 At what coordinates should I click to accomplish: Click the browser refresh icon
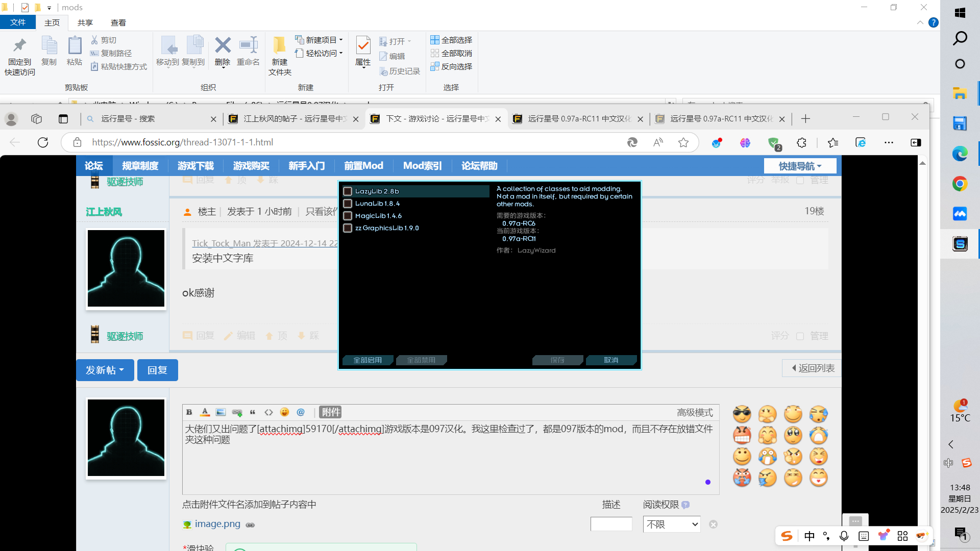click(x=43, y=142)
